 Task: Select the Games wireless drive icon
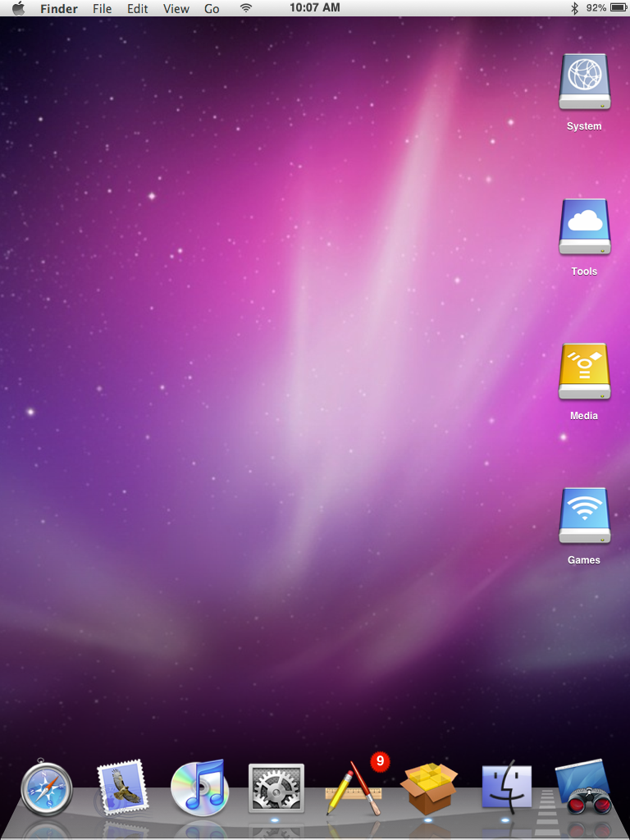click(x=584, y=516)
